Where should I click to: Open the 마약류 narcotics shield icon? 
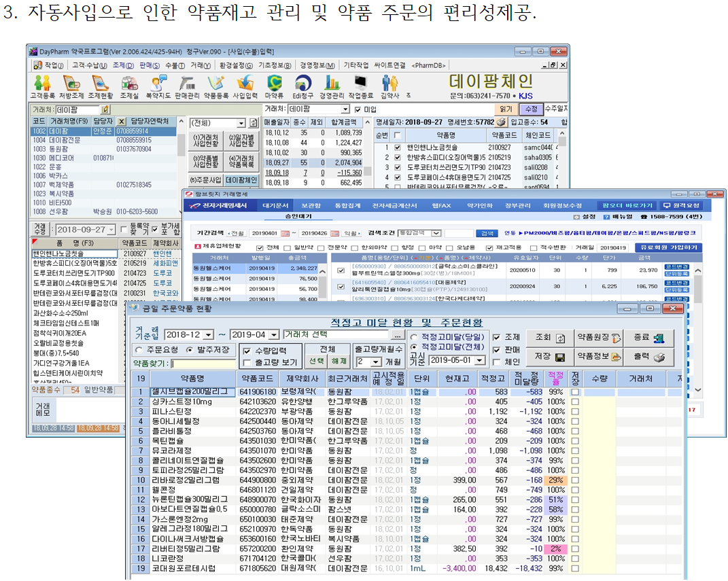274,87
